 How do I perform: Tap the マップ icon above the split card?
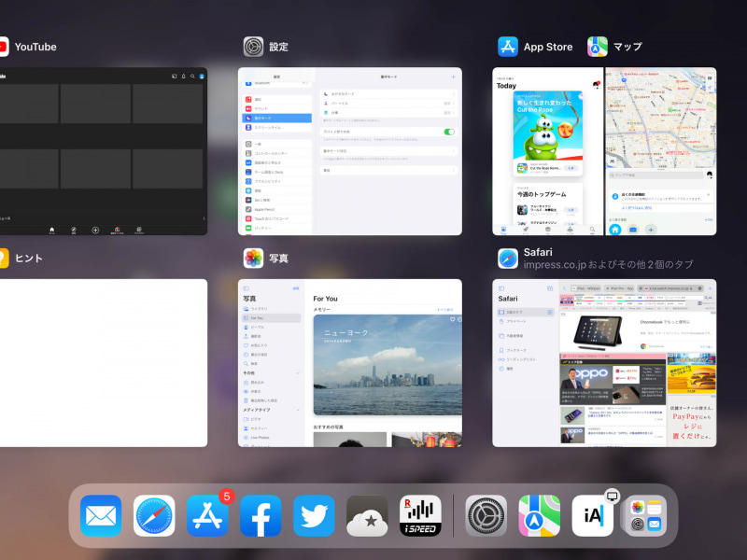click(x=598, y=47)
